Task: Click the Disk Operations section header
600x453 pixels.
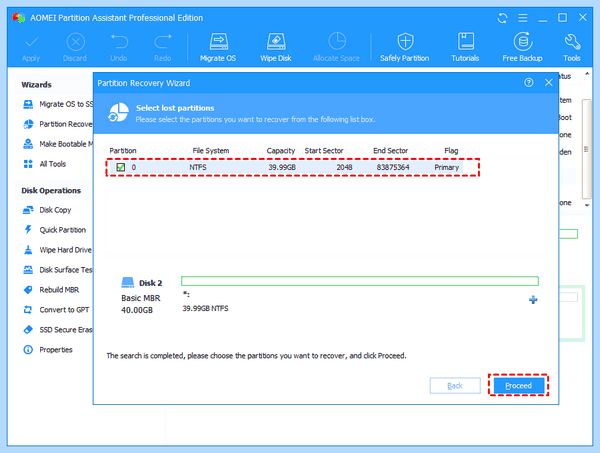Action: (x=51, y=191)
